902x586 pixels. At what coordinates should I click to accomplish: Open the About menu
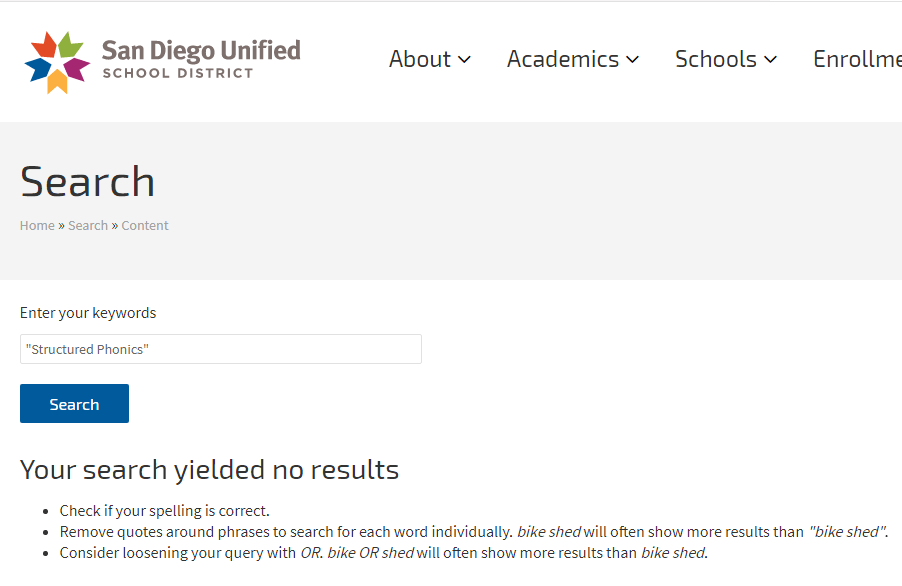click(419, 59)
